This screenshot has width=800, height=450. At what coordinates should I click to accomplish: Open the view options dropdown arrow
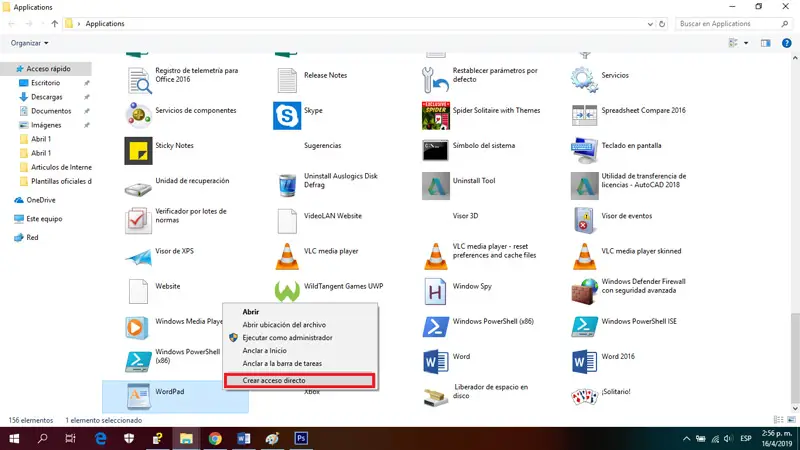(745, 43)
